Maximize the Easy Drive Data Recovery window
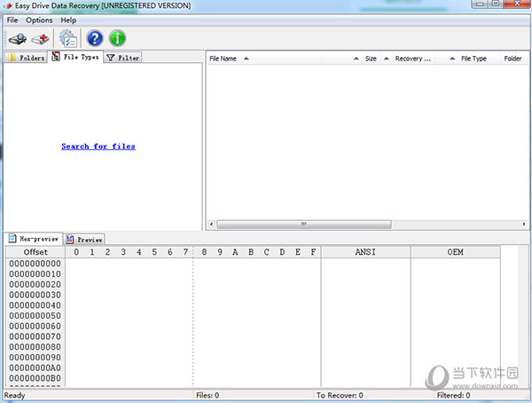The height and width of the screenshot is (403, 532). pos(496,4)
